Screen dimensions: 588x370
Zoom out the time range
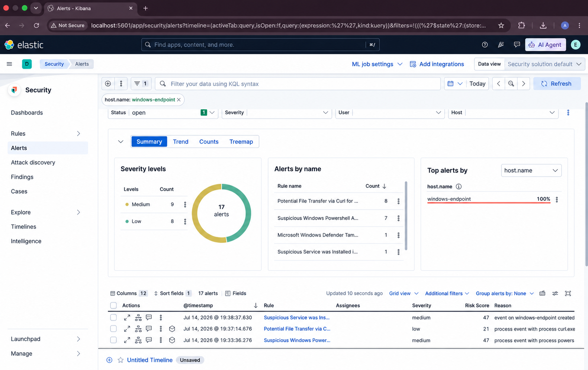pos(511,84)
